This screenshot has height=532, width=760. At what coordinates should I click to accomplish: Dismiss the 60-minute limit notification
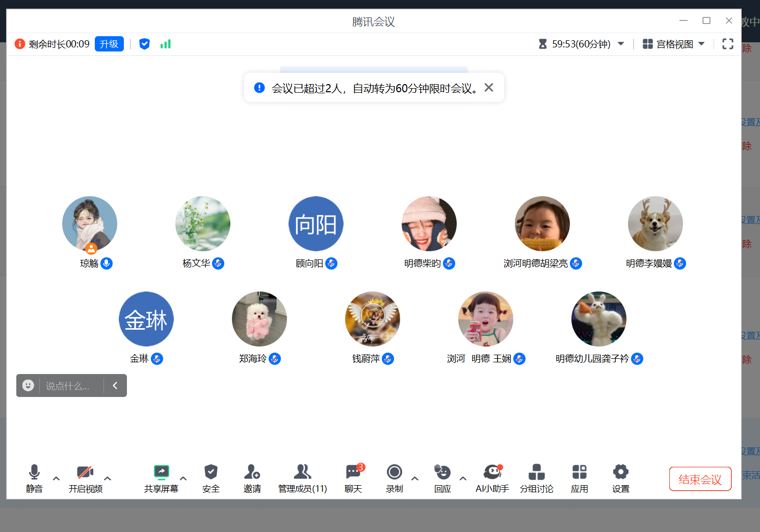[489, 88]
